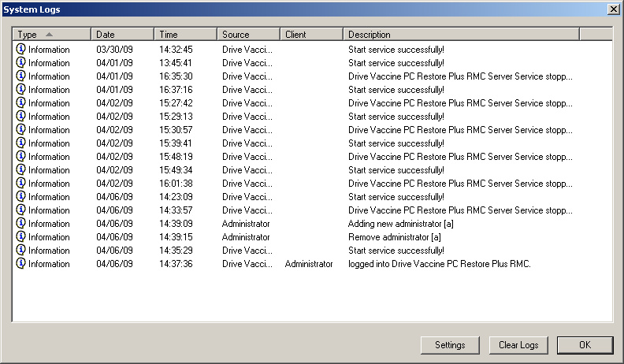This screenshot has width=624, height=364.
Task: Click the Time column header to sort
Action: [185, 35]
